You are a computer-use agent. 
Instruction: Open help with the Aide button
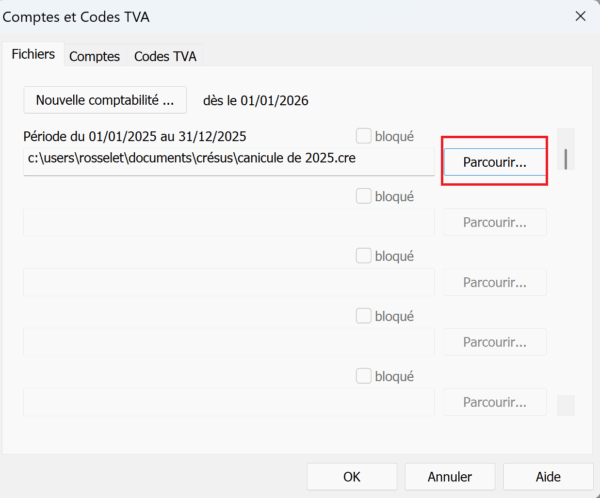(x=548, y=477)
